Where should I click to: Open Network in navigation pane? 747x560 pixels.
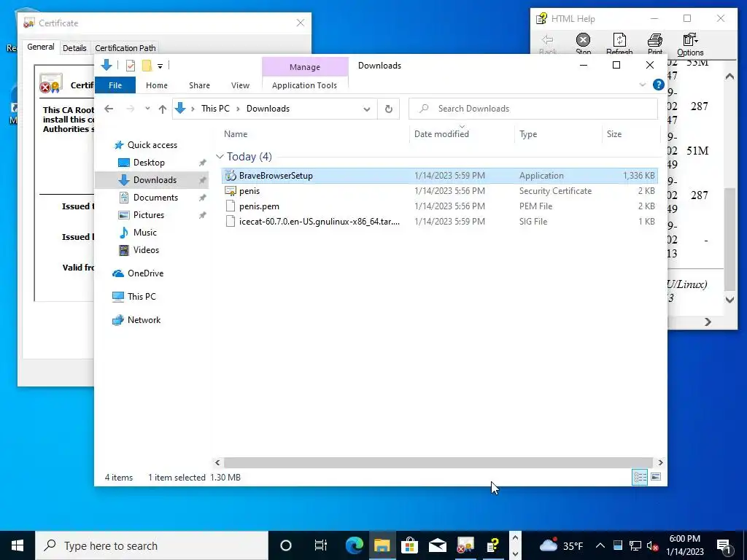[x=144, y=320]
